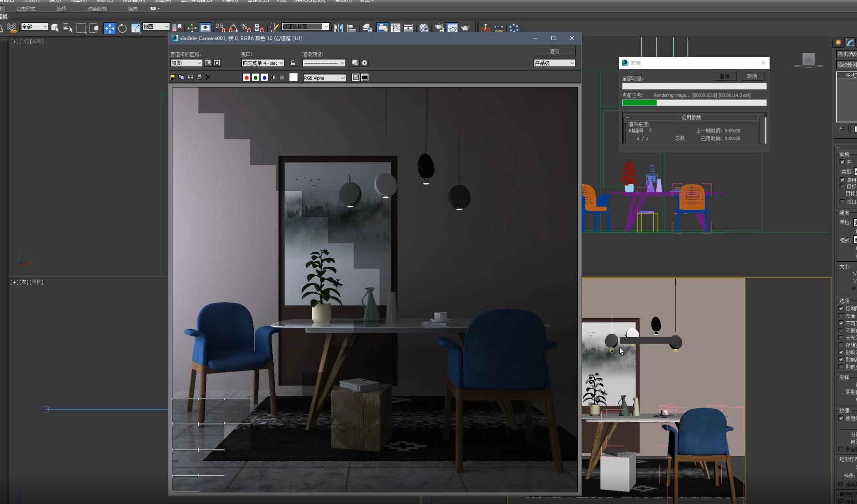Viewport: 857px width, 504px height.
Task: Click the Mirror tool icon
Action: click(339, 28)
